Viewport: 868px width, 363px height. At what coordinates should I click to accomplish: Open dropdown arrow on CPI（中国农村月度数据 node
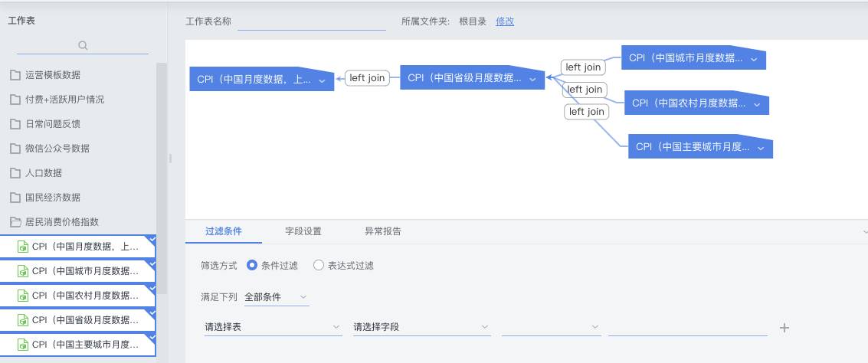click(x=757, y=104)
